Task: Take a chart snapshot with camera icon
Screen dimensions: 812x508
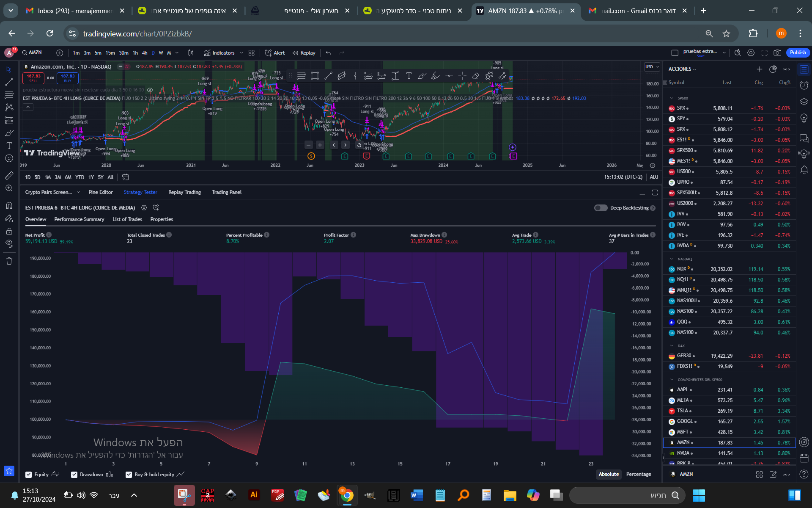Action: (x=777, y=53)
